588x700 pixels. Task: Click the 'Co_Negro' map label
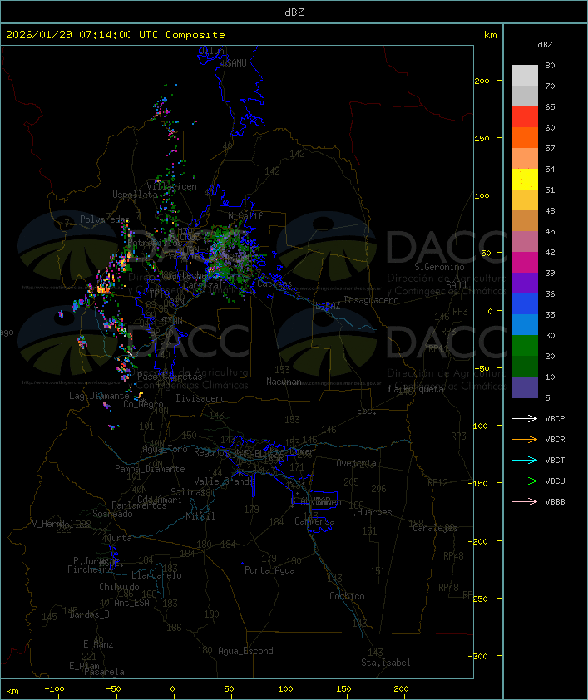coord(143,405)
